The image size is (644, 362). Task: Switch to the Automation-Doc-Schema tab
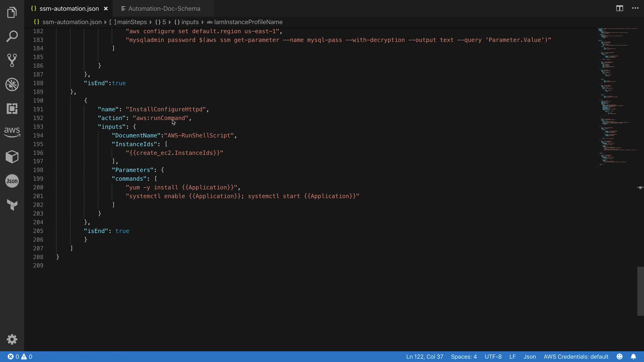click(x=164, y=9)
